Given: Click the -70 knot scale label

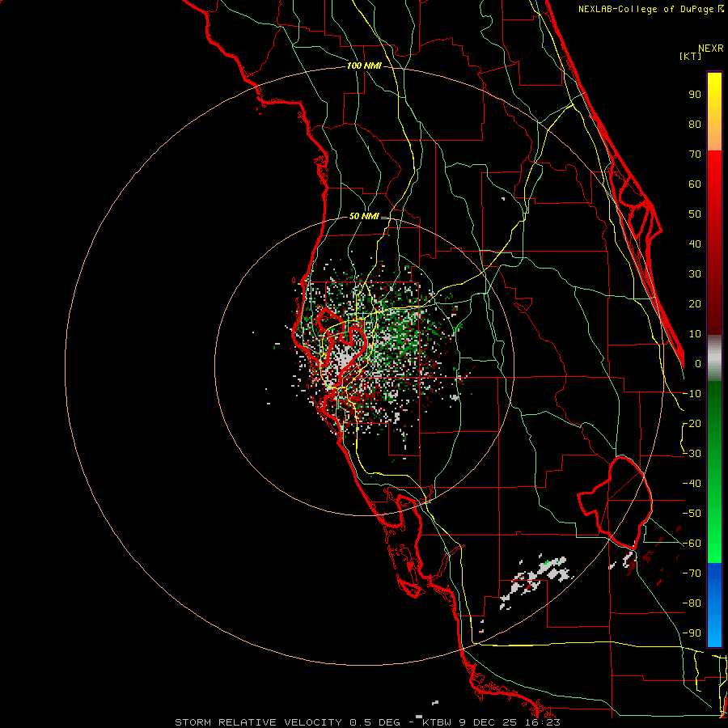Looking at the screenshot, I should (692, 574).
